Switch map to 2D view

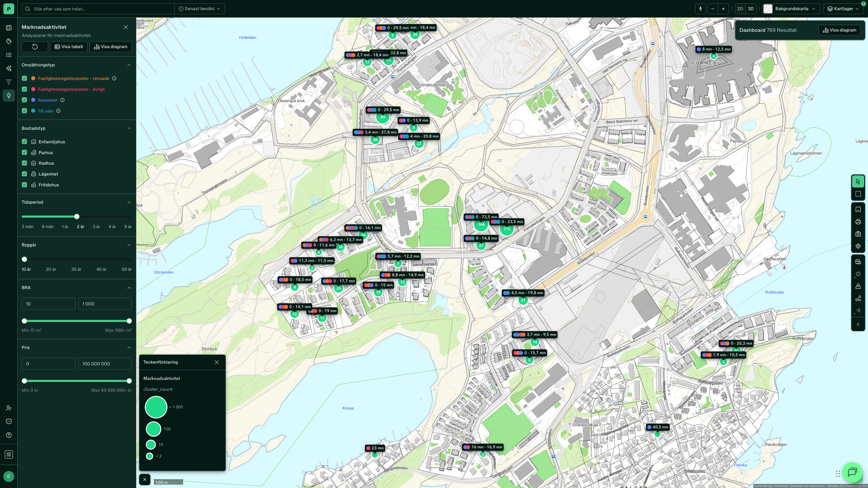point(740,9)
